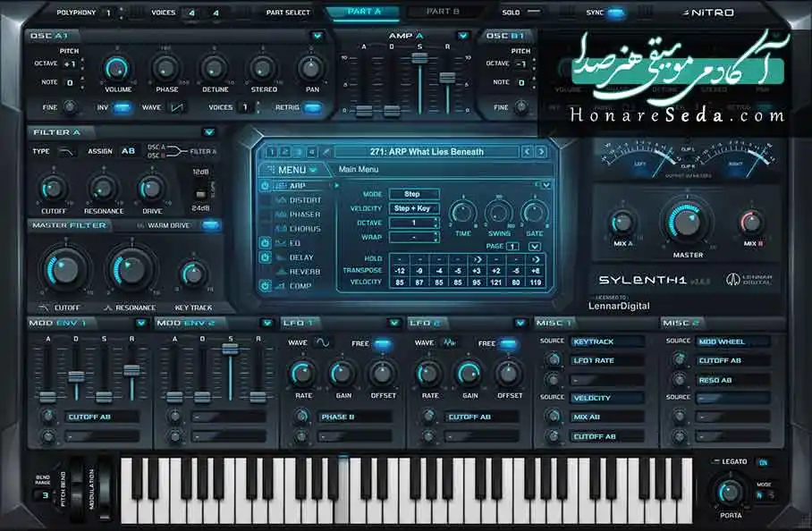This screenshot has width=812, height=531.
Task: Toggle the Legato ON switch
Action: (763, 462)
